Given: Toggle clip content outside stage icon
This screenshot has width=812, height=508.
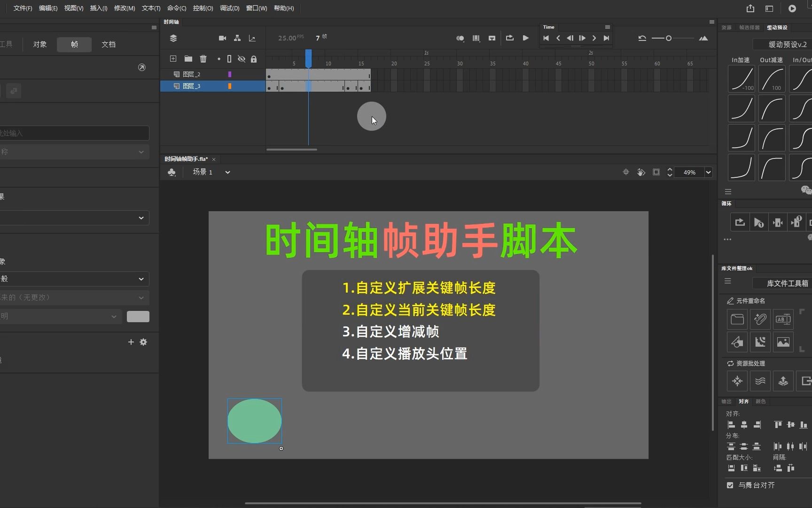Looking at the screenshot, I should [x=656, y=172].
